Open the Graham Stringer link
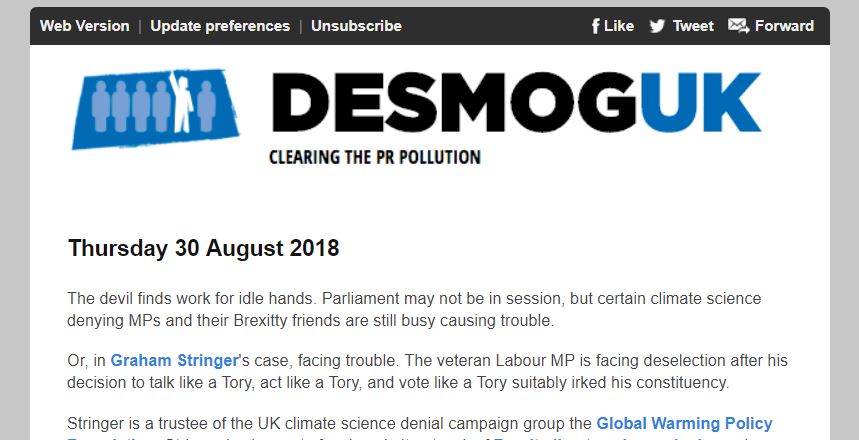 point(174,361)
